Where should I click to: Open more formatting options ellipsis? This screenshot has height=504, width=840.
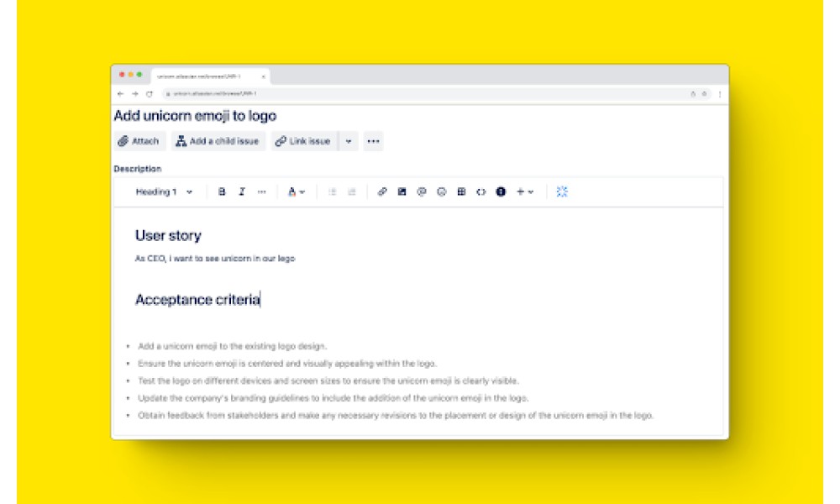(x=261, y=192)
